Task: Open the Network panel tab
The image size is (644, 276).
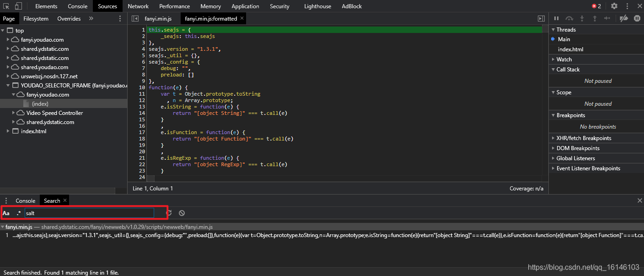Action: click(x=138, y=6)
